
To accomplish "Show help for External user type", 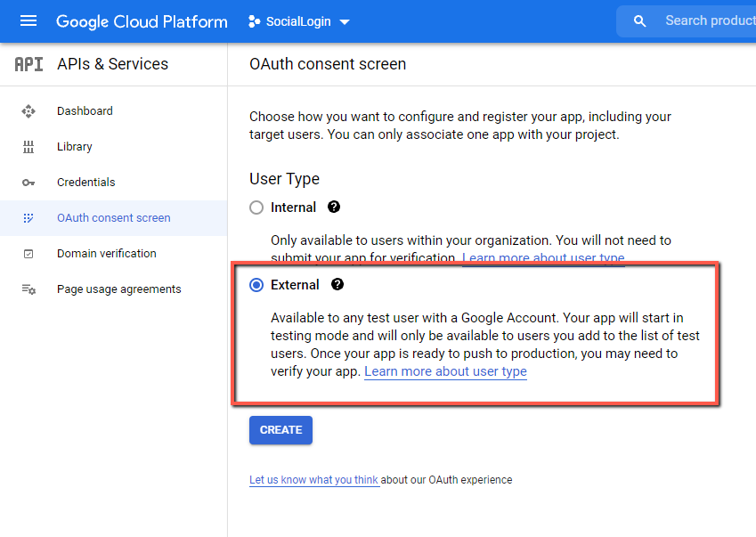I will (337, 284).
